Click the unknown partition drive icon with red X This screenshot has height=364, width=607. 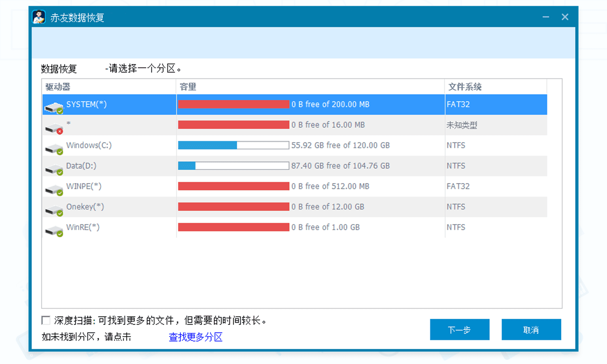[x=54, y=129]
